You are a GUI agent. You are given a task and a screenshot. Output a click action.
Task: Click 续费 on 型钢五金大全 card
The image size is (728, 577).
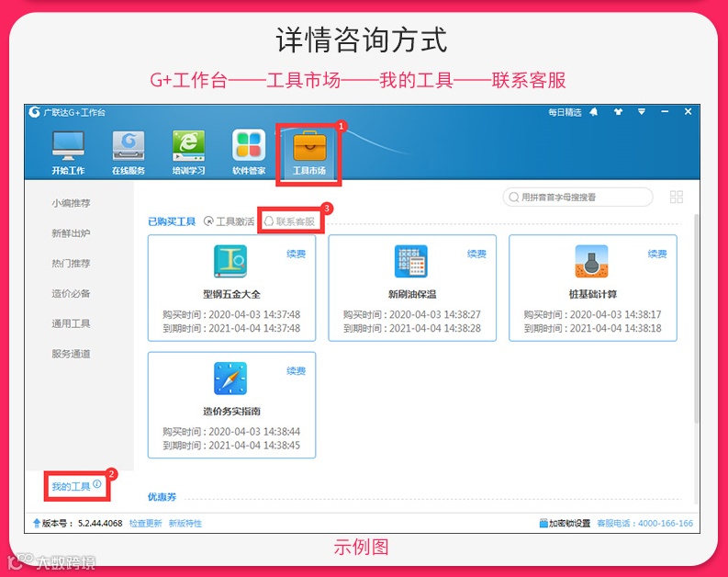pyautogui.click(x=297, y=254)
